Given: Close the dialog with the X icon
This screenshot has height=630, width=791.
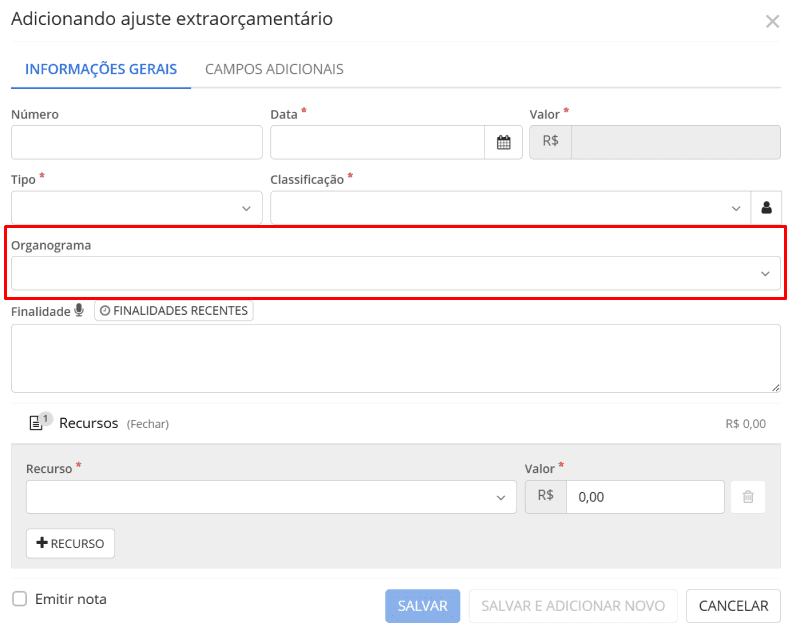Looking at the screenshot, I should point(772,21).
